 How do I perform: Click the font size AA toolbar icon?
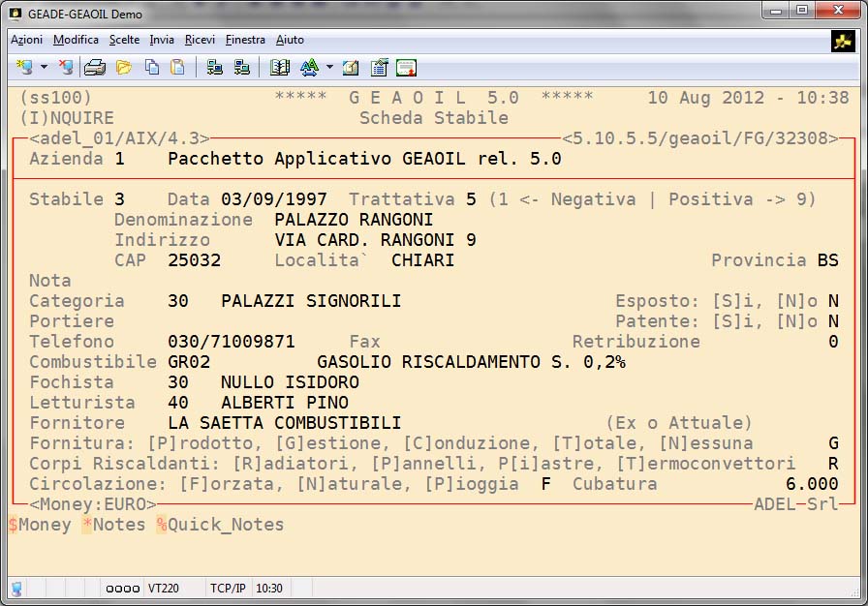click(309, 68)
